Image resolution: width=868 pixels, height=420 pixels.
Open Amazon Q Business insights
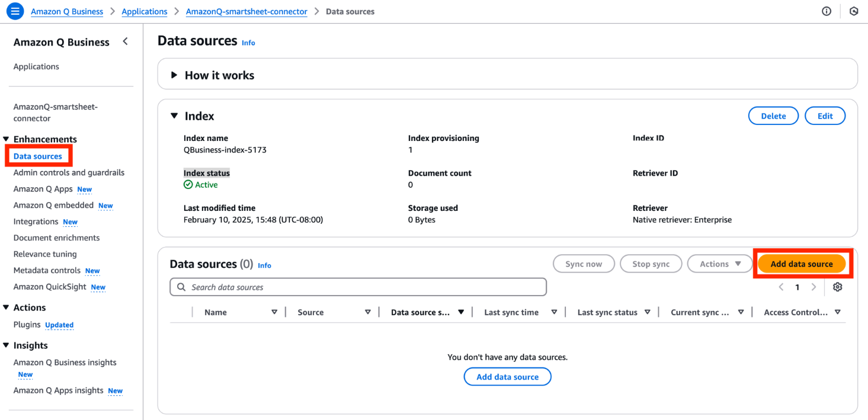65,363
